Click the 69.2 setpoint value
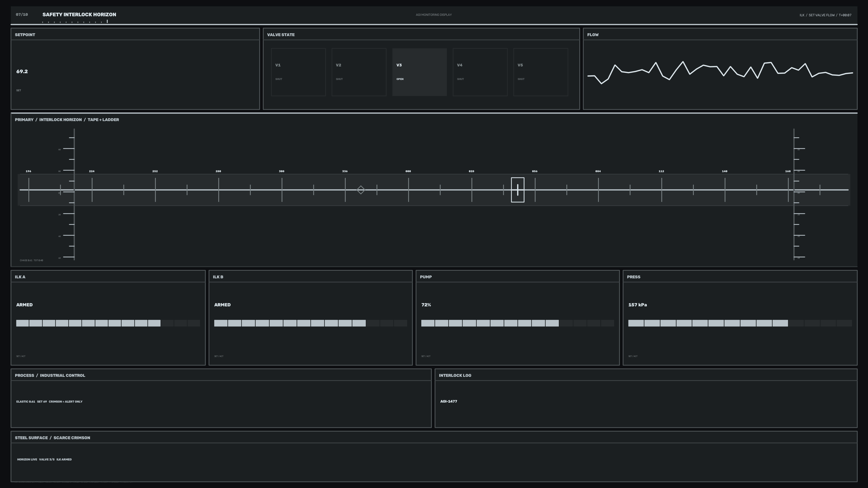 (x=22, y=71)
